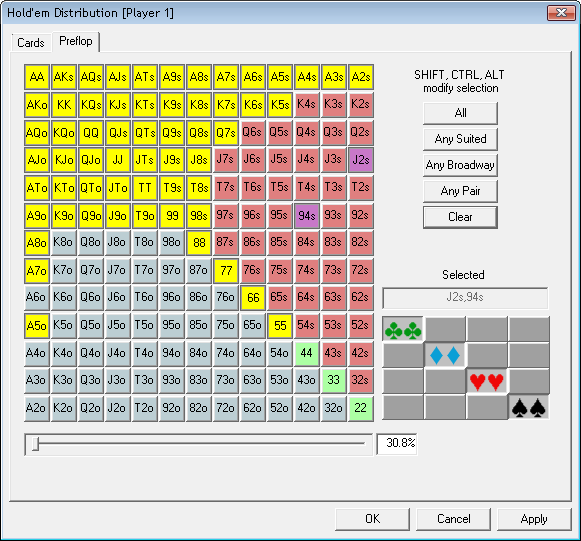581x541 pixels.
Task: Toggle the 88 hand cell
Action: click(x=199, y=243)
